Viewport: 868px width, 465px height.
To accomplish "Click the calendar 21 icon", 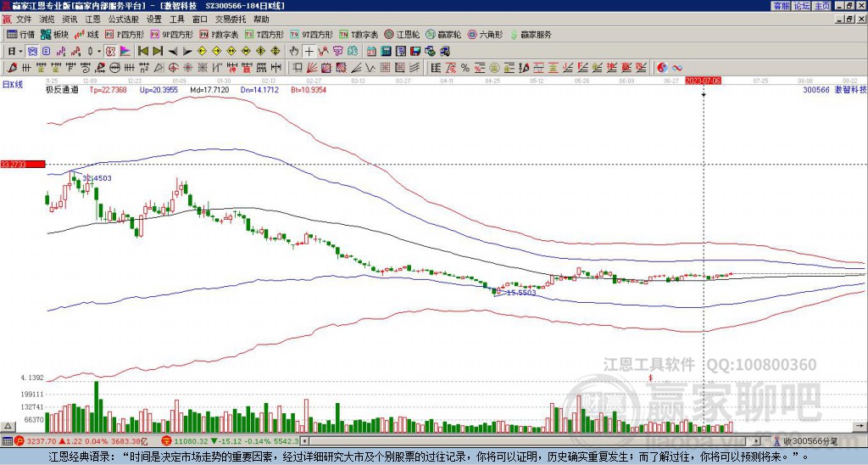I will [371, 52].
